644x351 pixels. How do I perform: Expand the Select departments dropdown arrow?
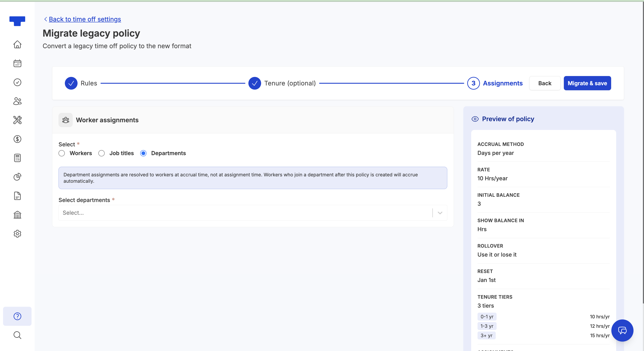click(440, 213)
